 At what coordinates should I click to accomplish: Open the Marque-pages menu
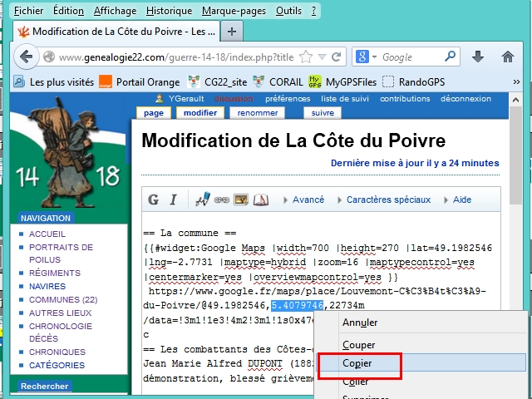[x=234, y=11]
